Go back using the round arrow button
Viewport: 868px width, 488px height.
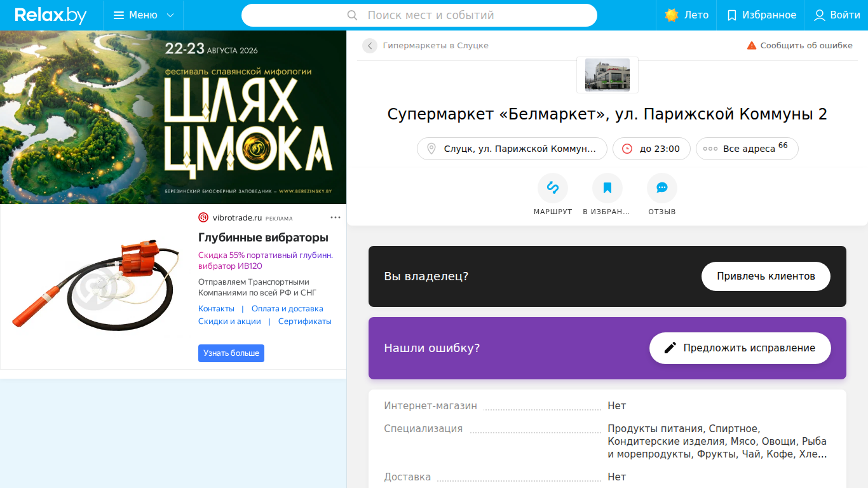pyautogui.click(x=370, y=46)
